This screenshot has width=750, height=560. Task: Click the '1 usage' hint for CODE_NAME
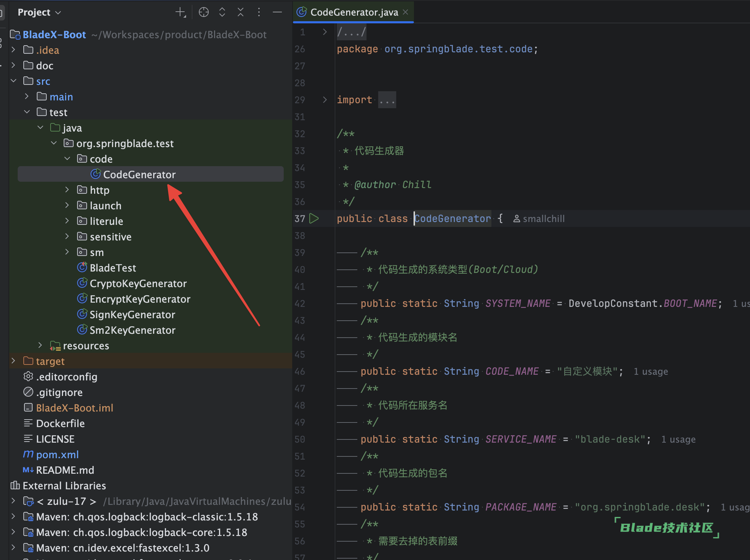(x=651, y=372)
